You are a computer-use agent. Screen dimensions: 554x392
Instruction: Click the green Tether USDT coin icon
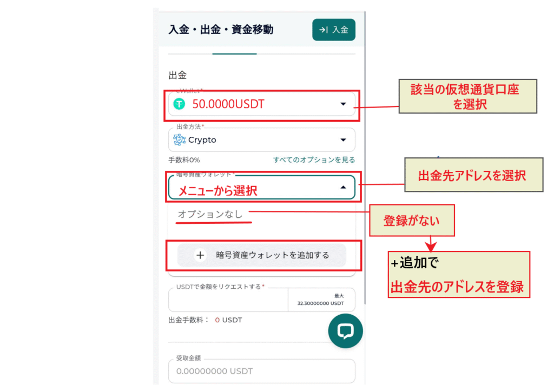[179, 104]
